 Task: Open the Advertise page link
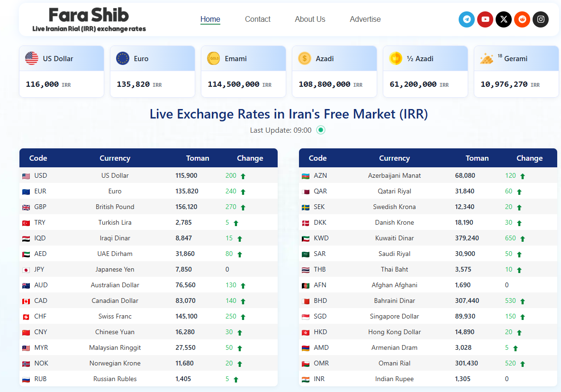pos(365,19)
